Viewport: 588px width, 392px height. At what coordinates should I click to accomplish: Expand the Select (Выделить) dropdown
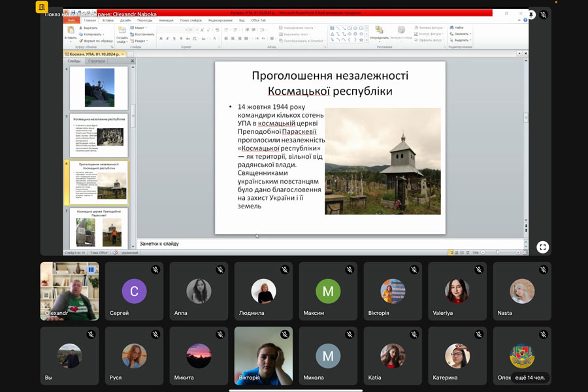(x=461, y=40)
